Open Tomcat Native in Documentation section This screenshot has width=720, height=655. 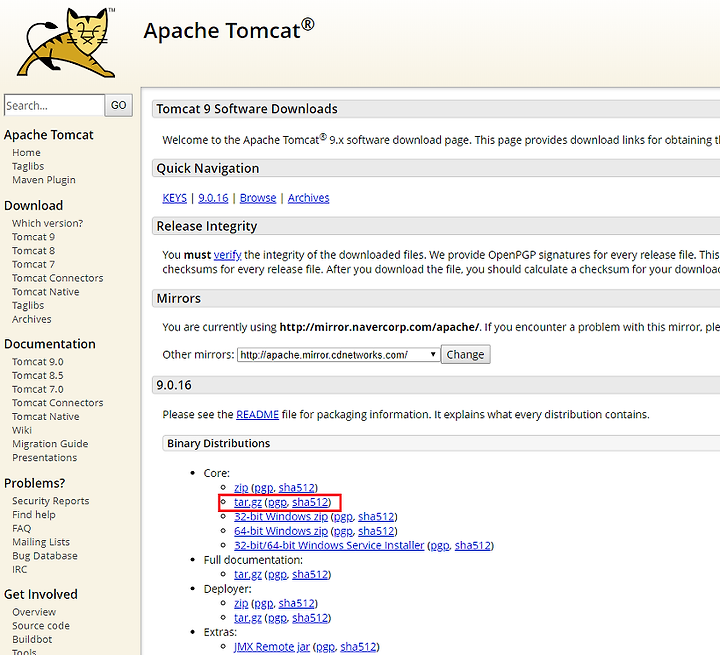click(x=45, y=417)
